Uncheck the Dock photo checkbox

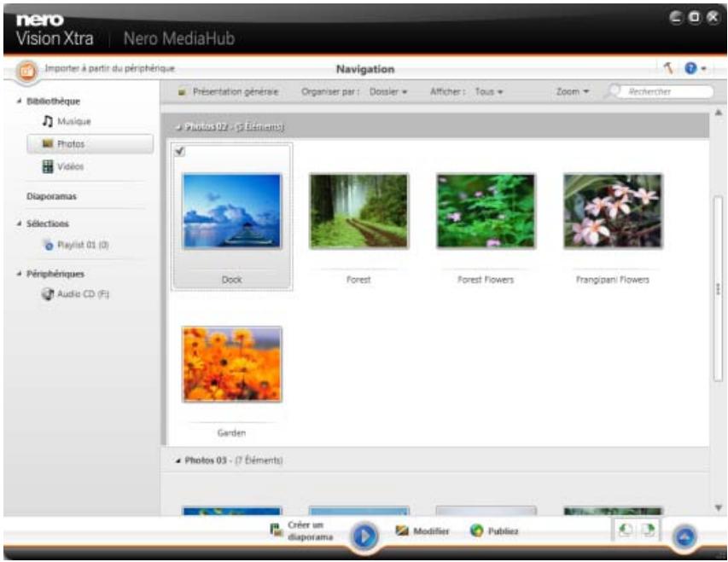(x=180, y=151)
